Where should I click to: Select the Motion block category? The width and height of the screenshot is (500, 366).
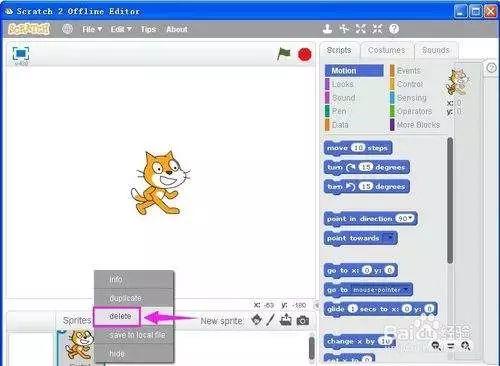pos(354,71)
